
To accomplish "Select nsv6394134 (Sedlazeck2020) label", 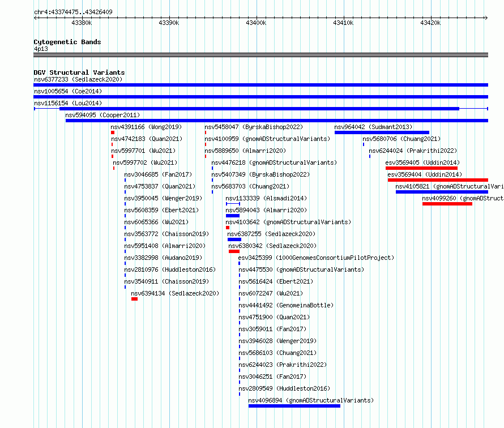I will click(x=175, y=293).
